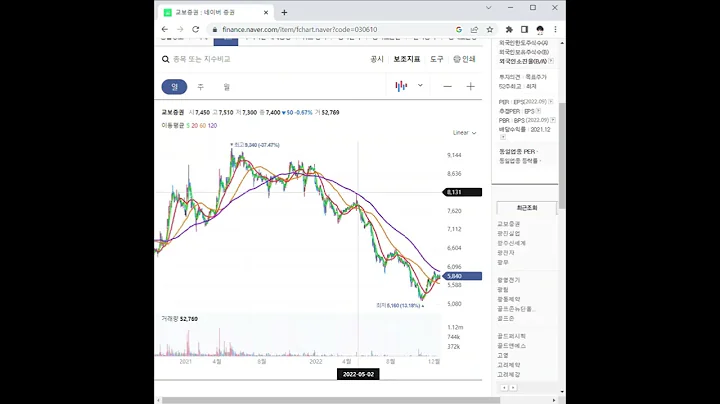720x404 pixels.
Task: Close the 교보증권 네이버 증권 tab
Action: pos(266,12)
